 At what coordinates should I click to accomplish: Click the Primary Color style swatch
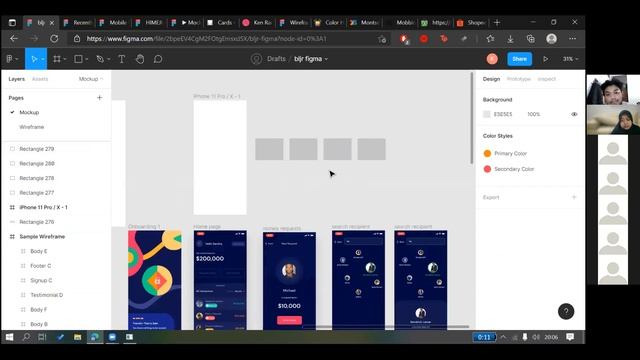coord(487,153)
